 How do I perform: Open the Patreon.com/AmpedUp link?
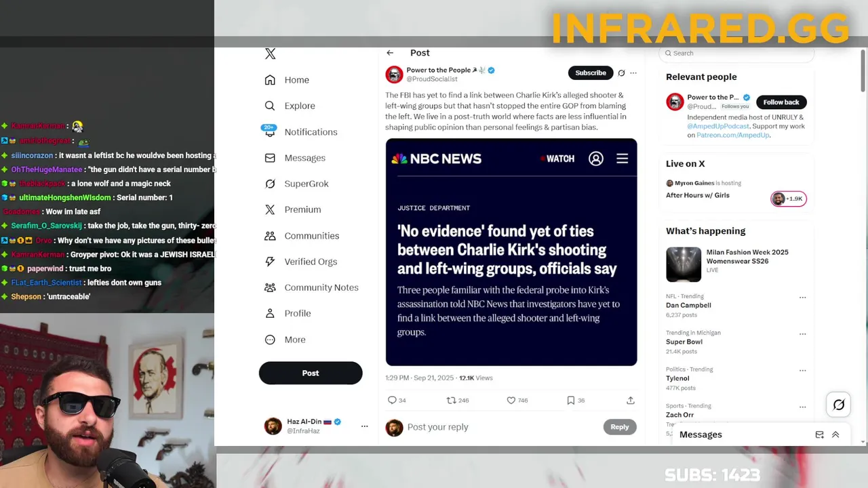tap(732, 135)
